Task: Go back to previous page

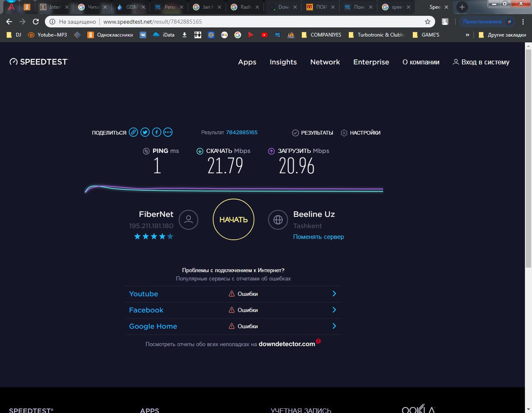Action: coord(9,22)
